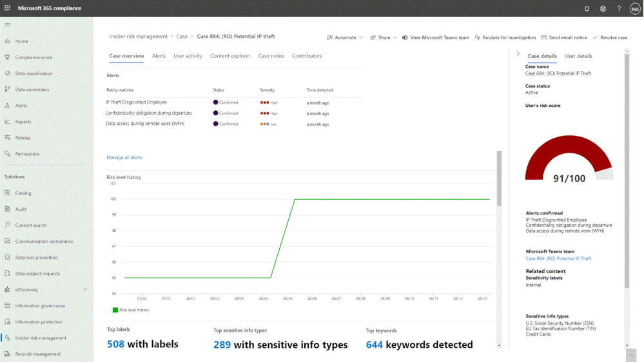Click the Catalog icon
Screen dimensions: 644x362
click(x=7, y=193)
